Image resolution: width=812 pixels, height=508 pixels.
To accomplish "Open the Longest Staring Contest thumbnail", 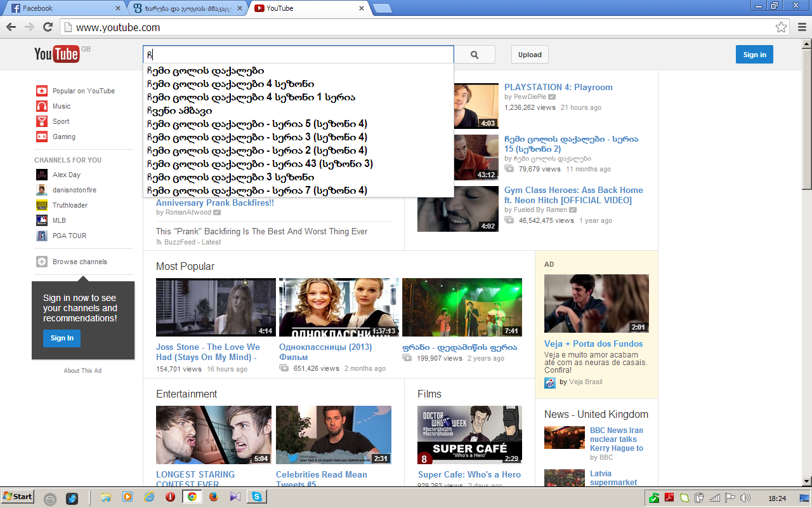I will tap(214, 435).
